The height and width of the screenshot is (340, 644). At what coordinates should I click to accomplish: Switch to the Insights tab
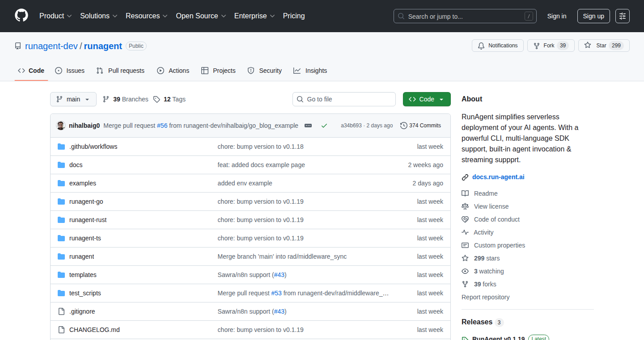[x=310, y=71]
